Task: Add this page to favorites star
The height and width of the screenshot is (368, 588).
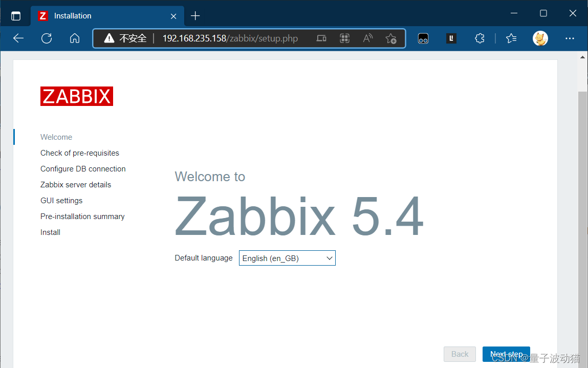Action: click(x=391, y=38)
